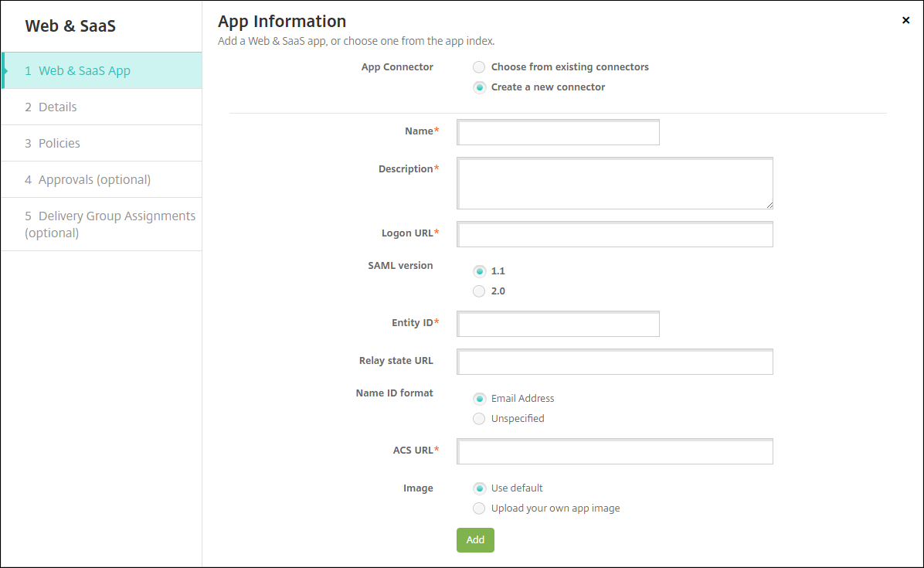Select Create a new connector option
924x568 pixels.
479,87
